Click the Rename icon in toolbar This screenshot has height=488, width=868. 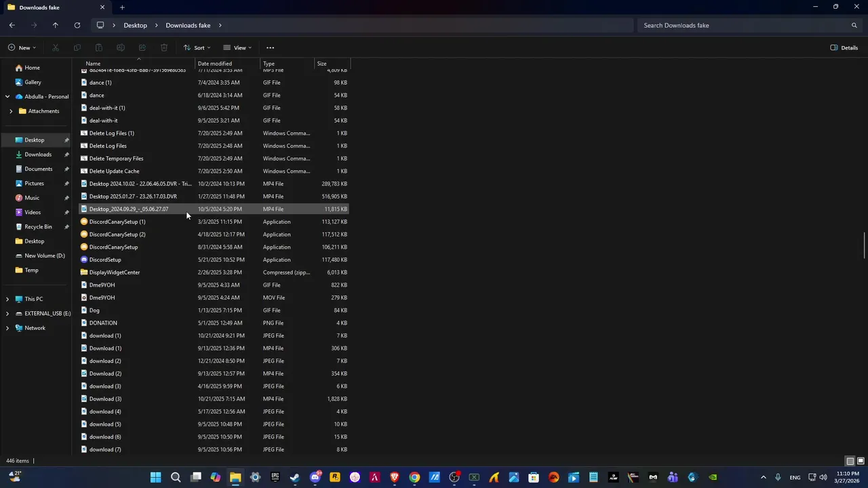click(x=121, y=47)
